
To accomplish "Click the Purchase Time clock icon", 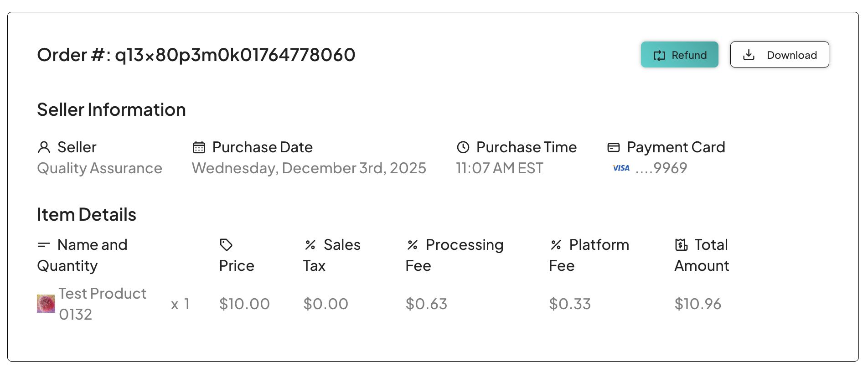I will click(x=463, y=147).
